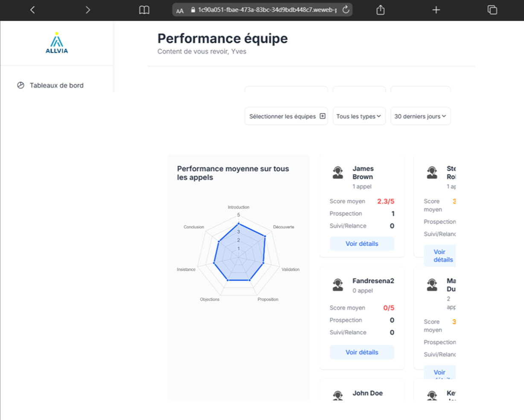Viewport: 524px width, 420px height.
Task: Click the Découverte point on radar chart
Action: (265, 236)
